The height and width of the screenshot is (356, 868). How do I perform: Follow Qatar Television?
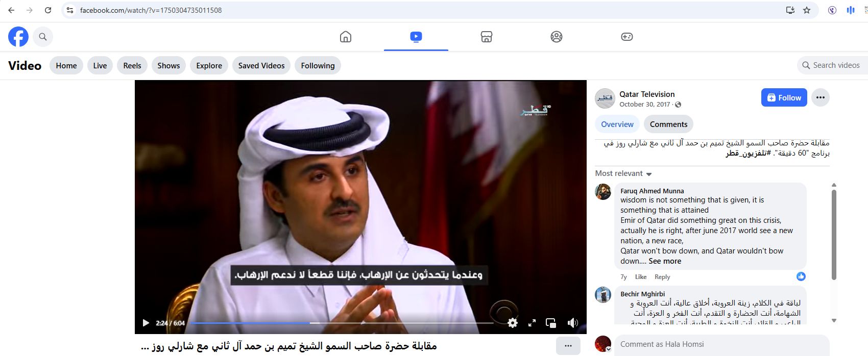784,97
